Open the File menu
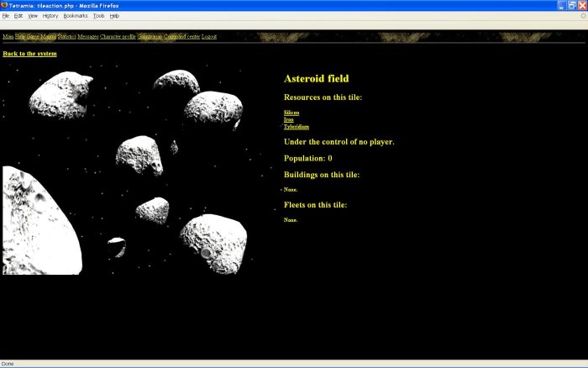The width and height of the screenshot is (588, 368). click(x=5, y=15)
